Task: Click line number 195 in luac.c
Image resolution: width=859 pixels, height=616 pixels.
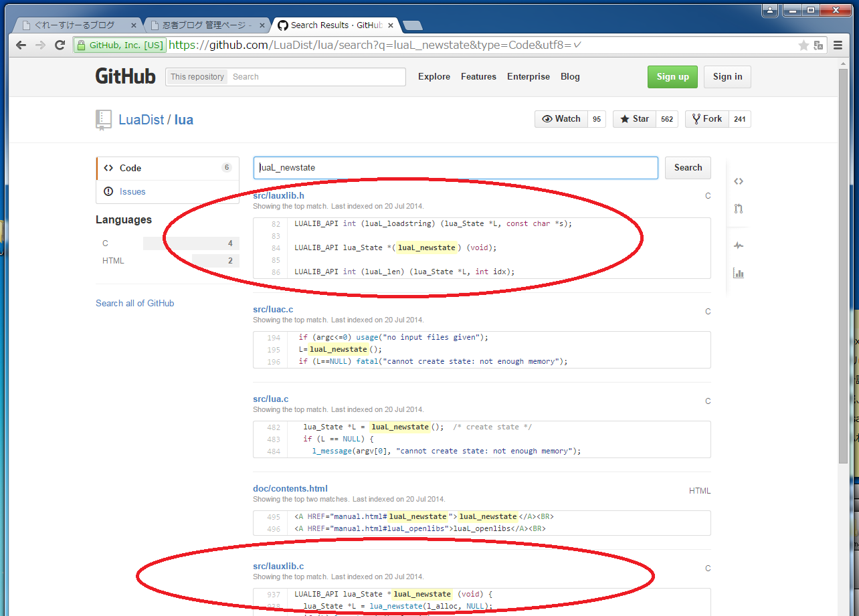Action: coord(274,350)
